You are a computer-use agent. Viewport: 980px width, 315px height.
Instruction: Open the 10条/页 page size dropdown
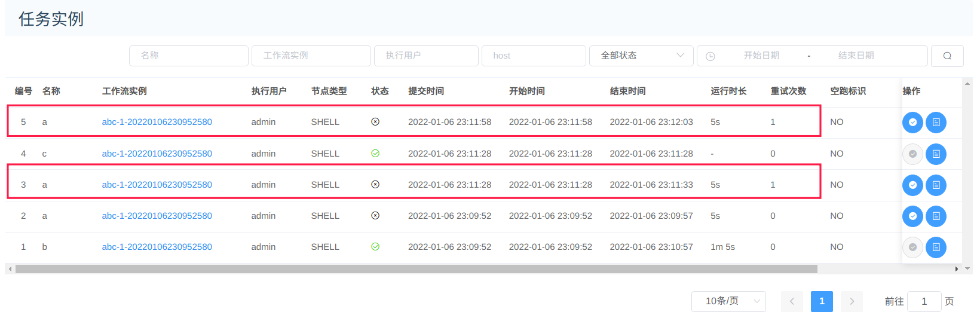click(x=728, y=301)
